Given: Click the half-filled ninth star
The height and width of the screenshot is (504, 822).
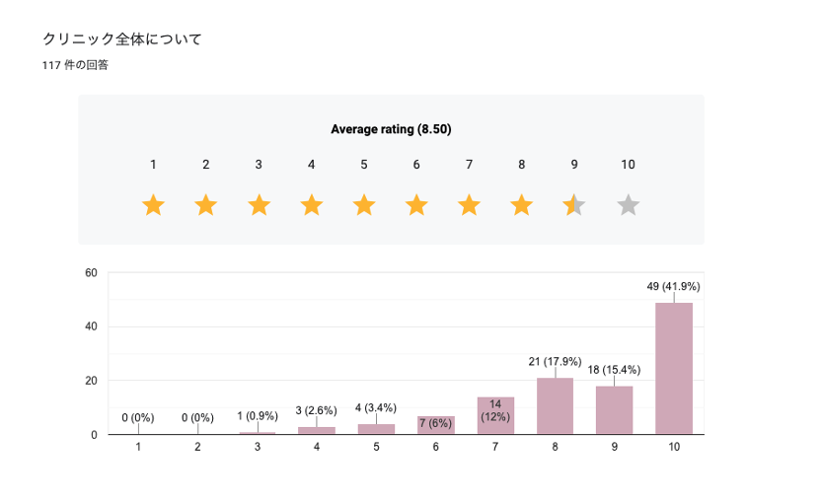Looking at the screenshot, I should tap(574, 205).
